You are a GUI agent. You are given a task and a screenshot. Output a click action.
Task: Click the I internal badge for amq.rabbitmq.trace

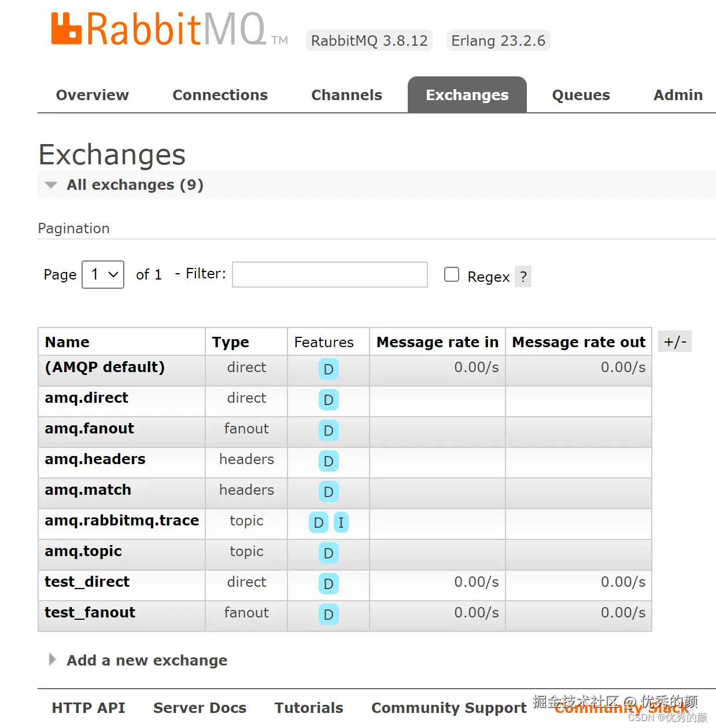(341, 523)
